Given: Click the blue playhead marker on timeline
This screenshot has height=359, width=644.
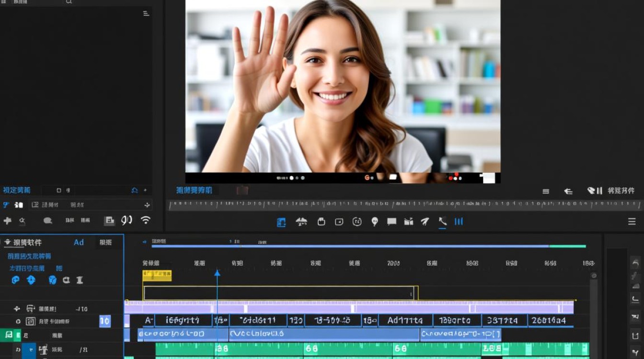Looking at the screenshot, I should pos(217,273).
